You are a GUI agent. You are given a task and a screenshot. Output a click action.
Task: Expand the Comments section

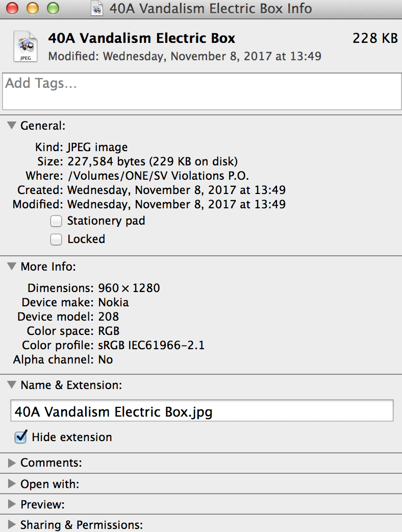pyautogui.click(x=12, y=463)
